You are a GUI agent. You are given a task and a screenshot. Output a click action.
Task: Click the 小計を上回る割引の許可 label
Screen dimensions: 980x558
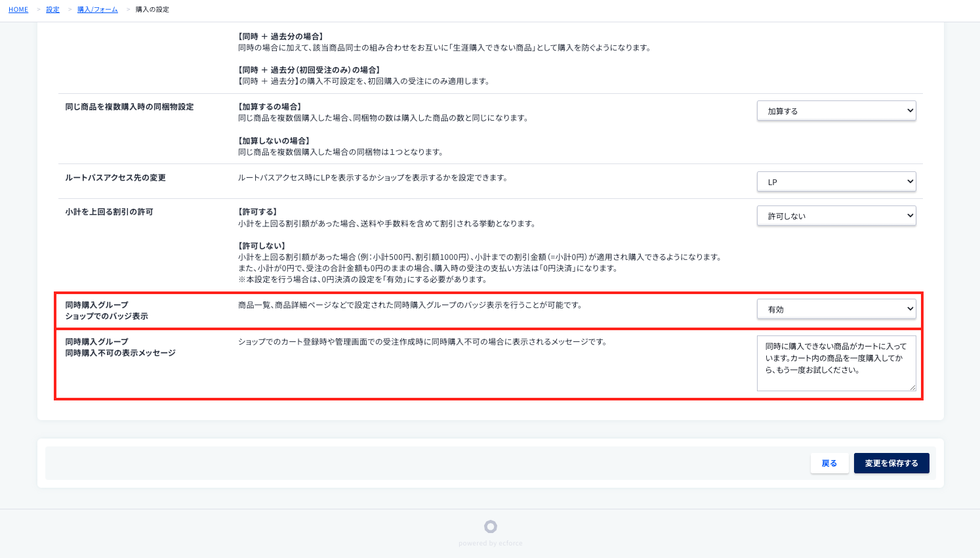tap(109, 212)
